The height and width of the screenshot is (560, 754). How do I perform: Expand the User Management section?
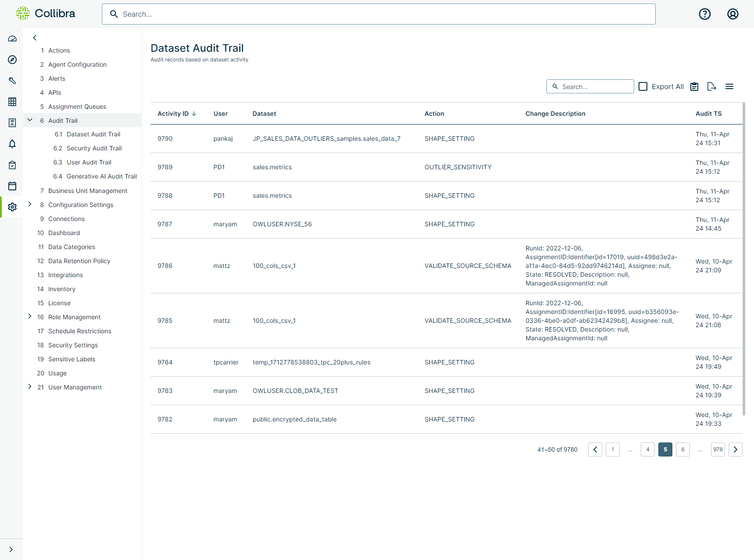(x=30, y=386)
